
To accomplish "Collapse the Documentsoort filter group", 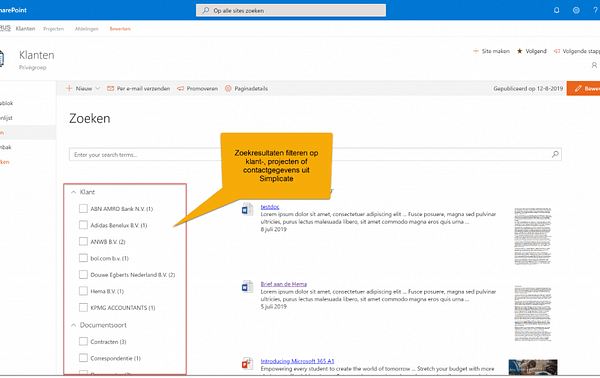I will (x=73, y=325).
